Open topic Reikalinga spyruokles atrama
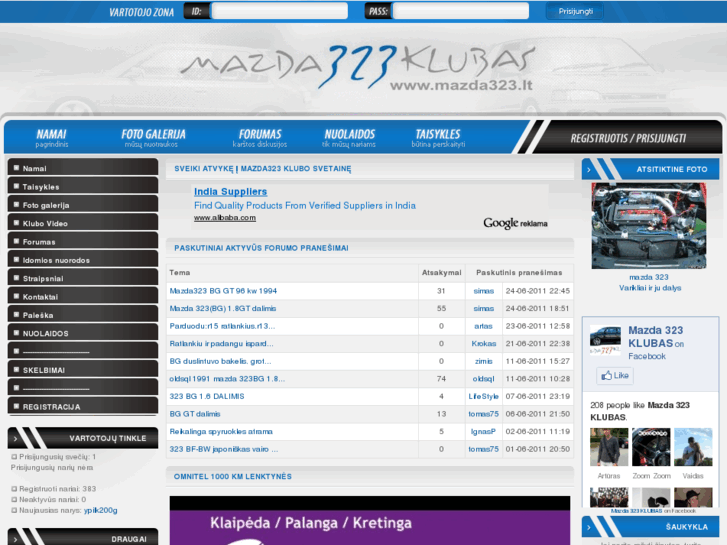 221,432
